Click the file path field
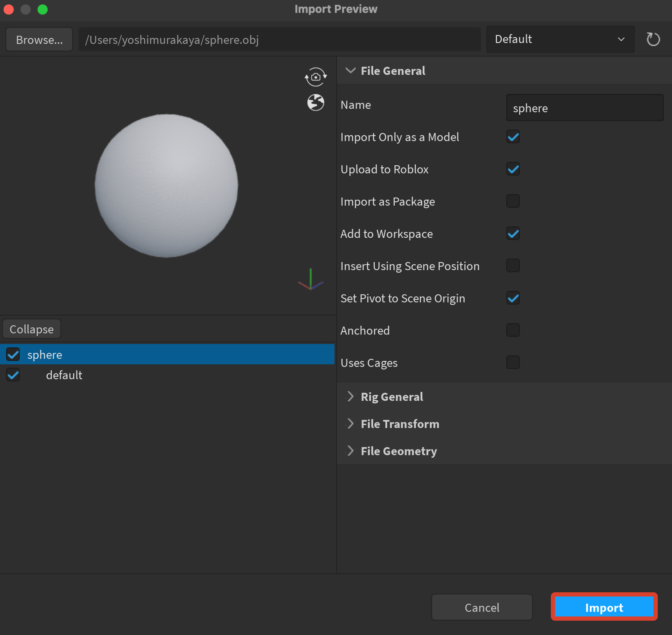 (279, 40)
